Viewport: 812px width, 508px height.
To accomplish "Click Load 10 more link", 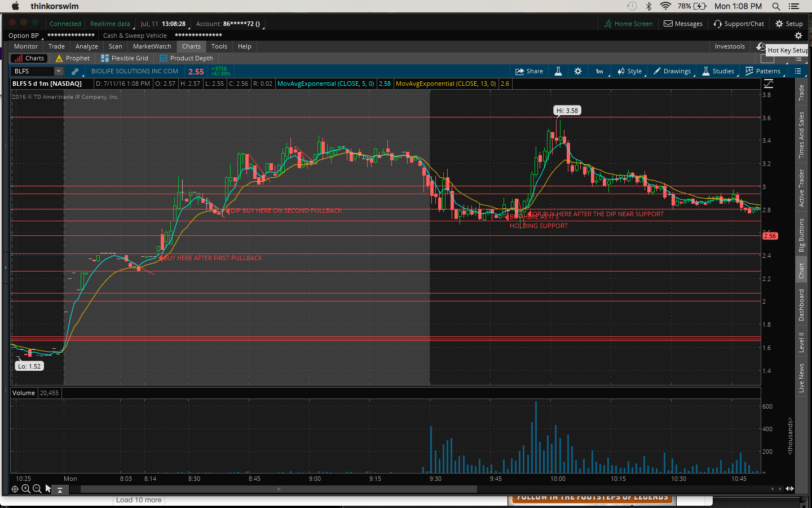I will pos(139,500).
